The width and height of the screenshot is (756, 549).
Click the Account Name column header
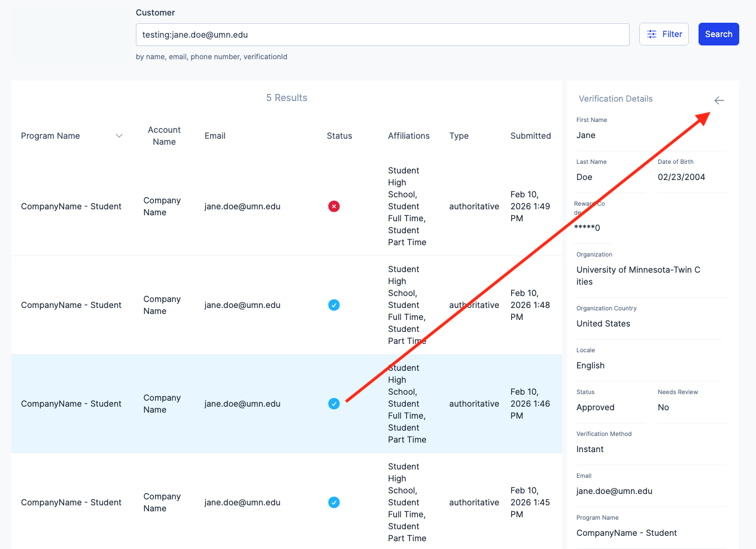point(164,136)
